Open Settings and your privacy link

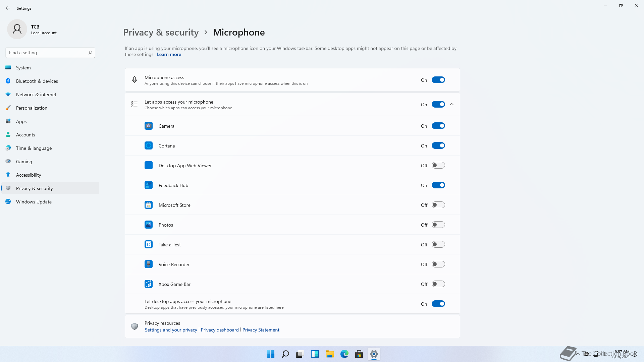[171, 330]
